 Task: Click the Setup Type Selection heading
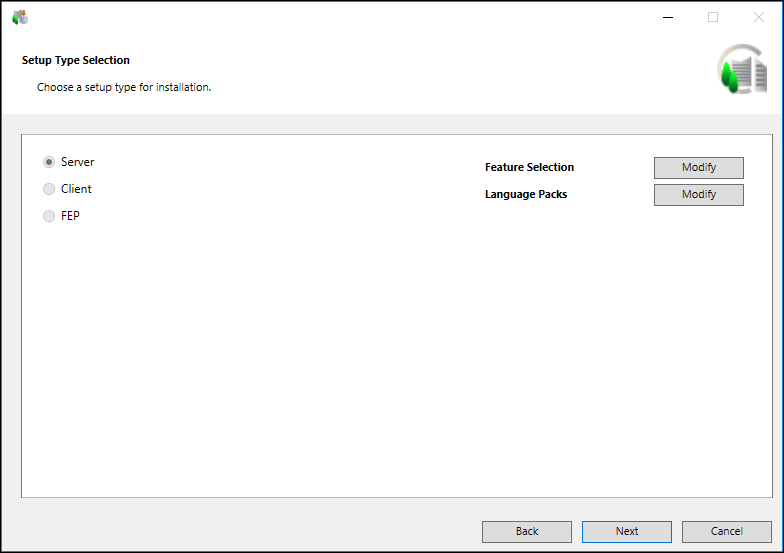(x=76, y=60)
